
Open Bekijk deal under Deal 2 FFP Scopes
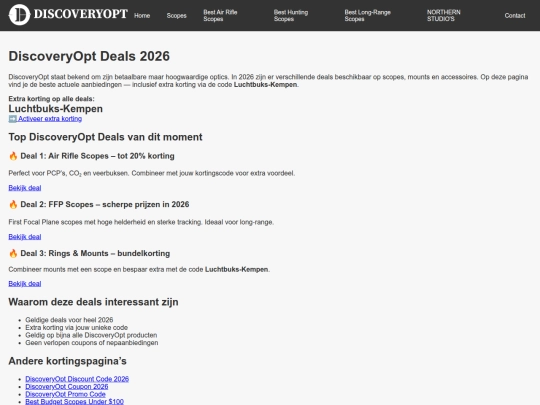(25, 237)
